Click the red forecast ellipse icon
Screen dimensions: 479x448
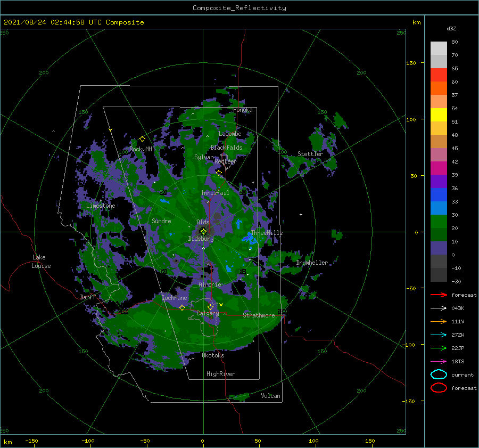coord(439,388)
